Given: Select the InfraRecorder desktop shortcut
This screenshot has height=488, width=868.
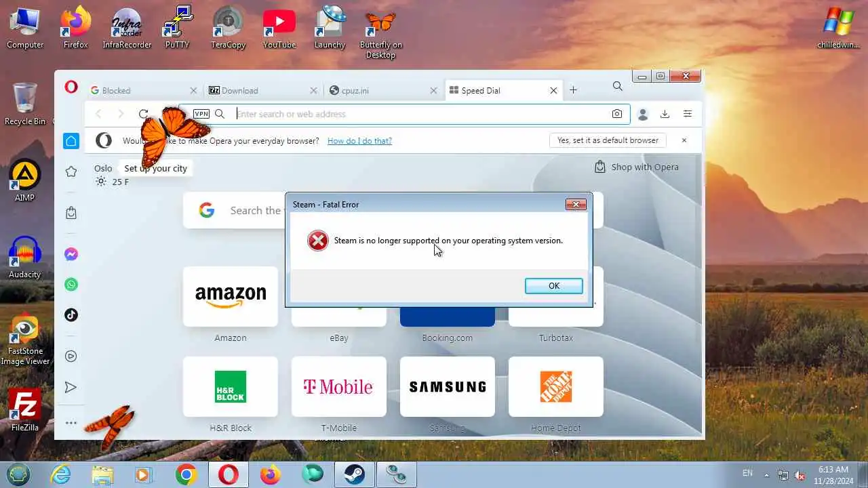Looking at the screenshot, I should 127,28.
